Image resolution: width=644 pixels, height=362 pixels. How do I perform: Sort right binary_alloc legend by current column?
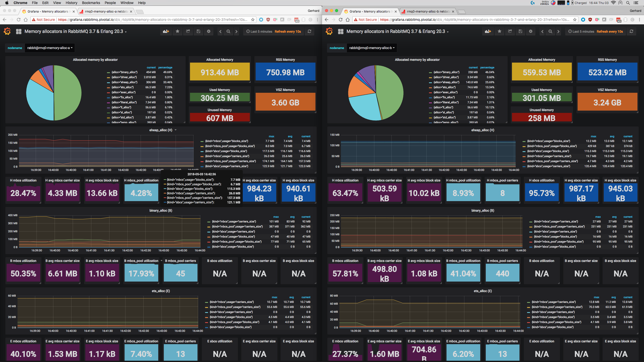628,217
